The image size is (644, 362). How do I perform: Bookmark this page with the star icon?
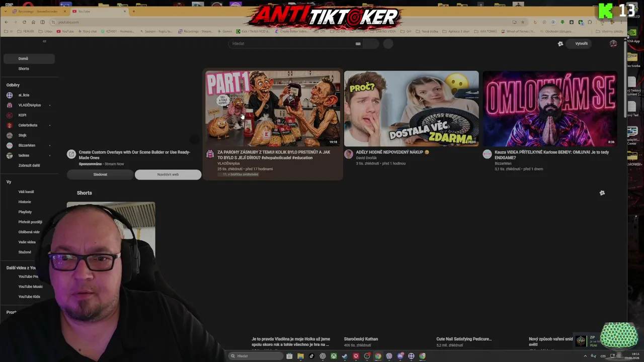[523, 22]
